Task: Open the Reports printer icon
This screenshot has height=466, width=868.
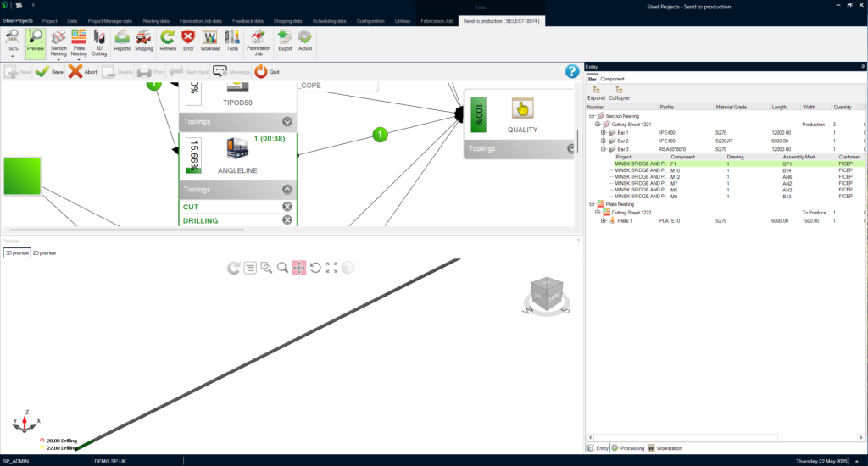Action: tap(122, 40)
